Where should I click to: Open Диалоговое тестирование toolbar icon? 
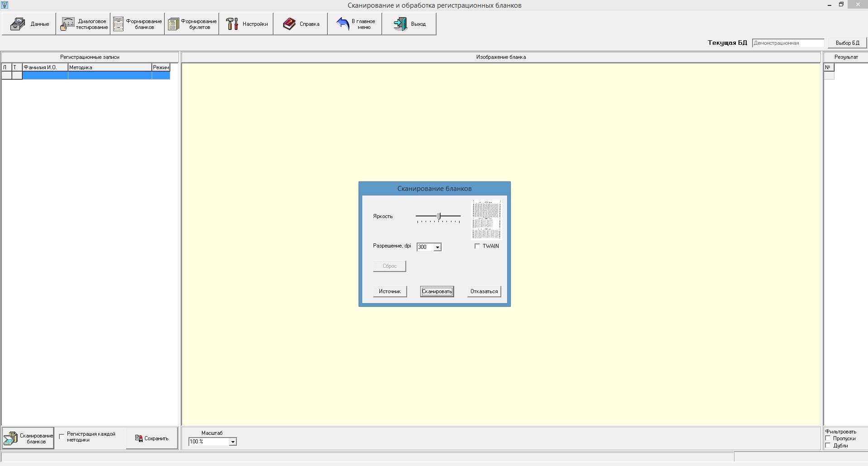pos(67,24)
